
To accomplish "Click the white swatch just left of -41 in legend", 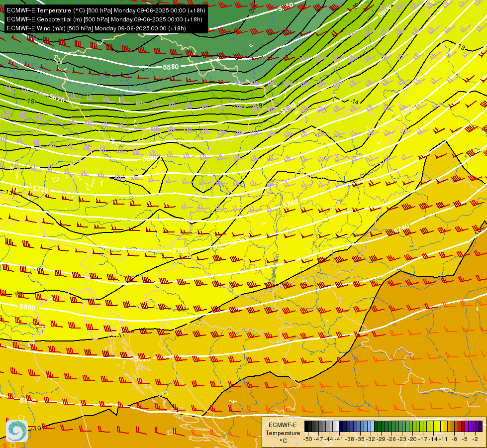I will click(x=338, y=426).
